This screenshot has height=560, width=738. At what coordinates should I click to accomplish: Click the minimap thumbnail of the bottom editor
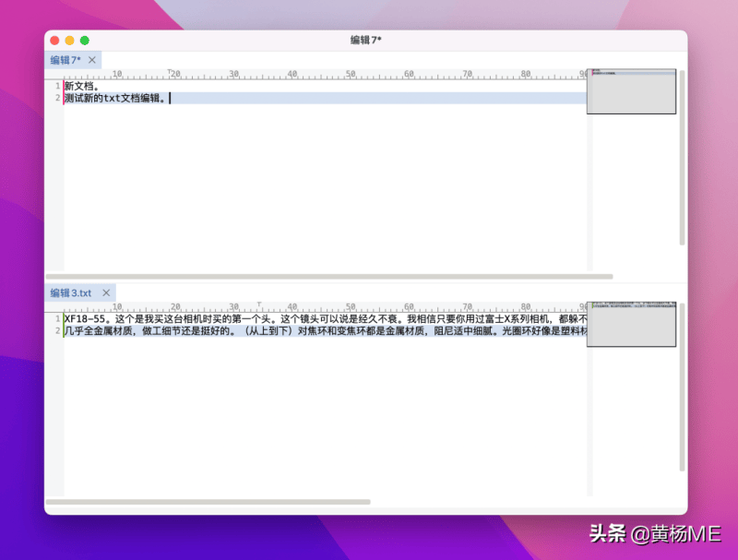pyautogui.click(x=631, y=323)
